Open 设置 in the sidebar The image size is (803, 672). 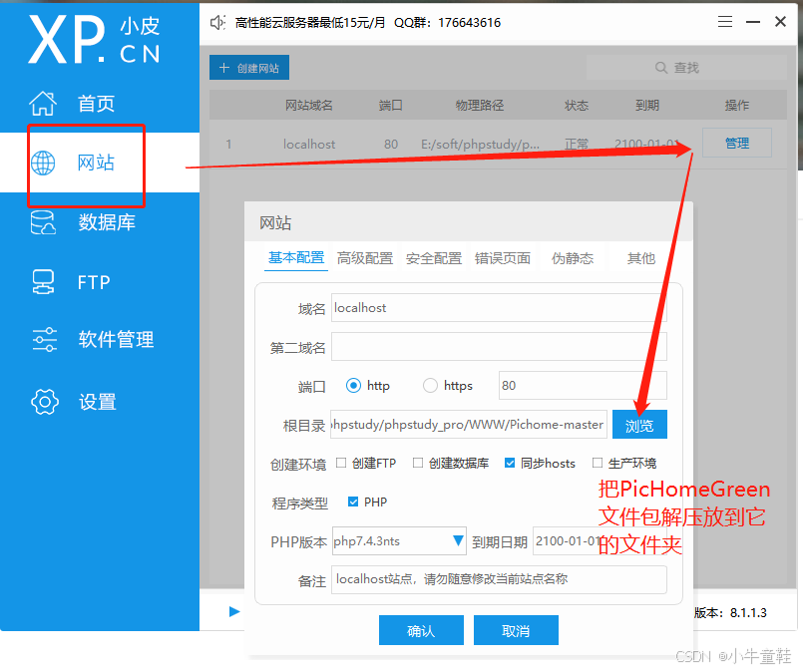tap(100, 402)
